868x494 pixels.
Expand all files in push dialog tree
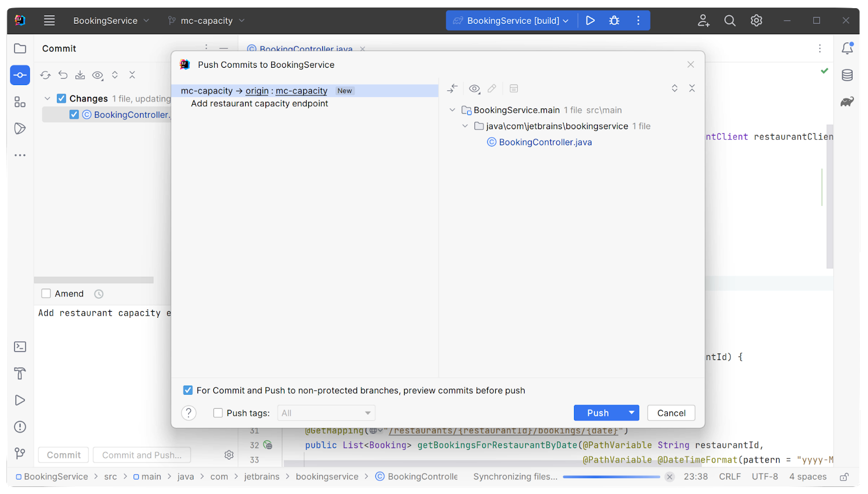[x=675, y=88]
